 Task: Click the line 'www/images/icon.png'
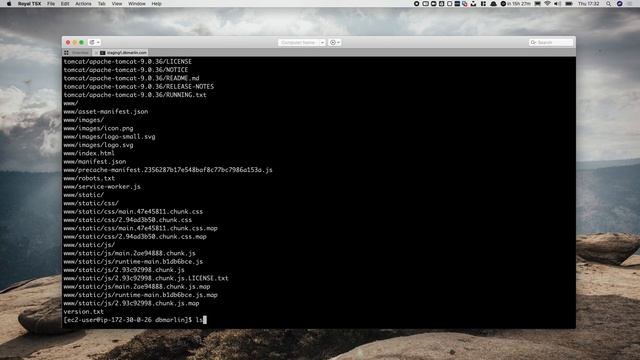(x=98, y=128)
